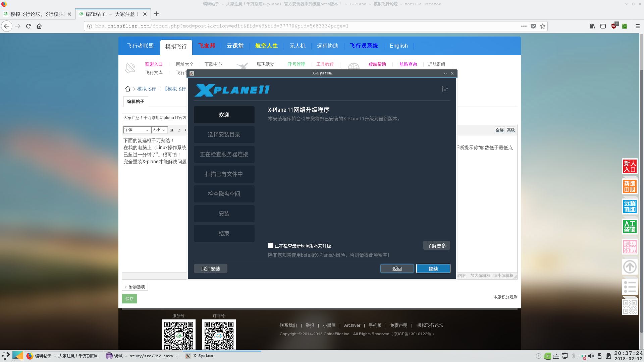
Task: Open the application launcher in taskbar
Action: point(6,356)
